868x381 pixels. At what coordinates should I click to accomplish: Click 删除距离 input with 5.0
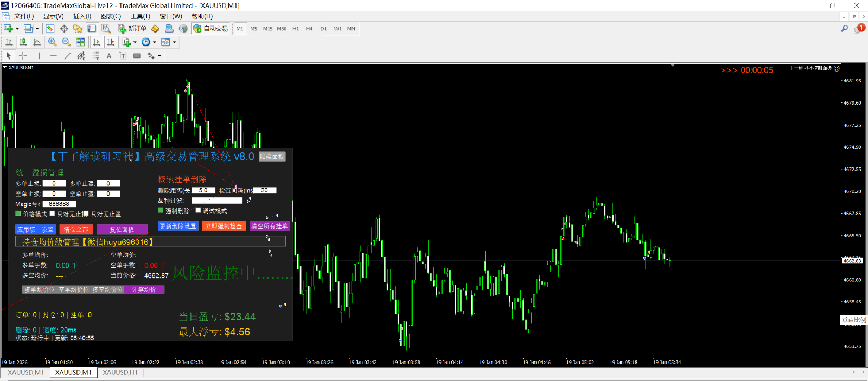tap(203, 190)
